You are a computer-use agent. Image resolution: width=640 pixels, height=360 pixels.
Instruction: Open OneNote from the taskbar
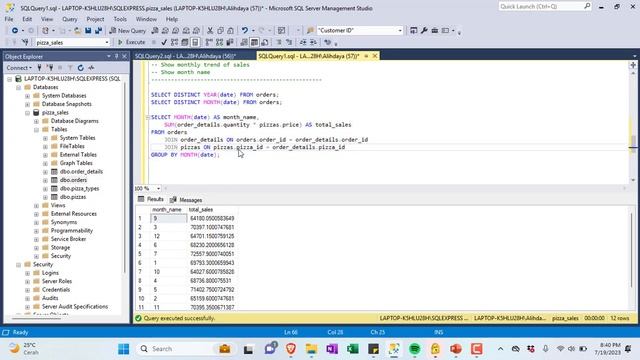tap(332, 349)
